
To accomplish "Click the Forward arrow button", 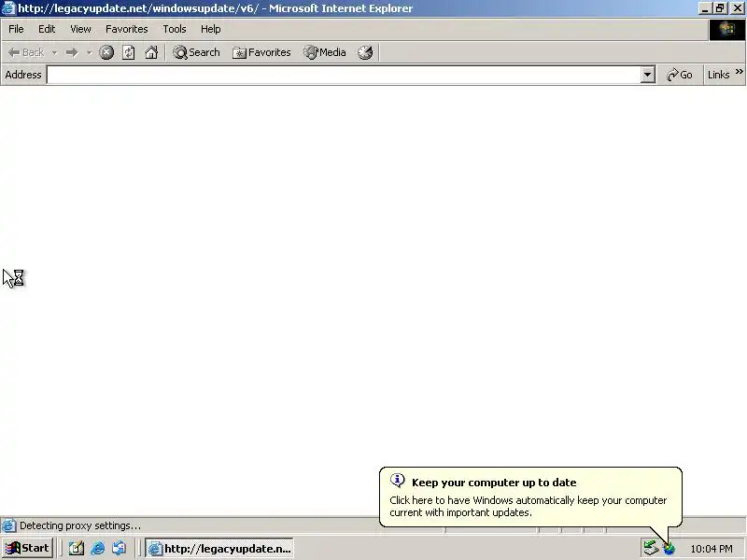I will point(72,52).
